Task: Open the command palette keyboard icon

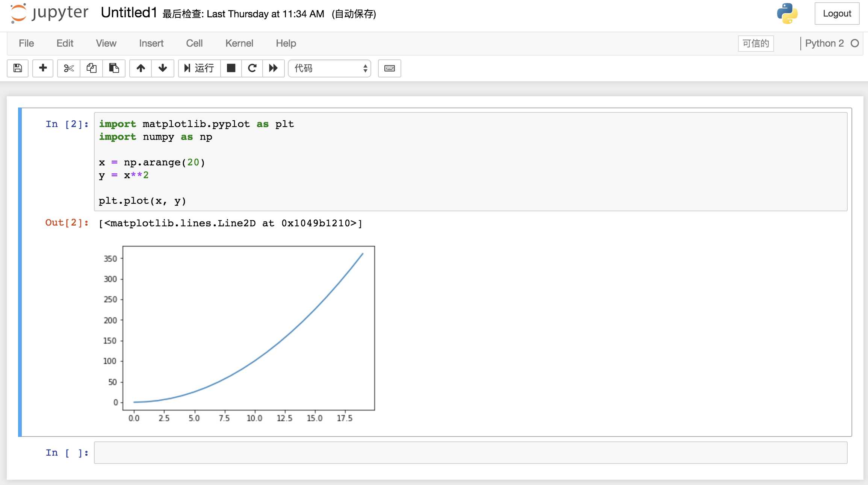Action: point(389,68)
